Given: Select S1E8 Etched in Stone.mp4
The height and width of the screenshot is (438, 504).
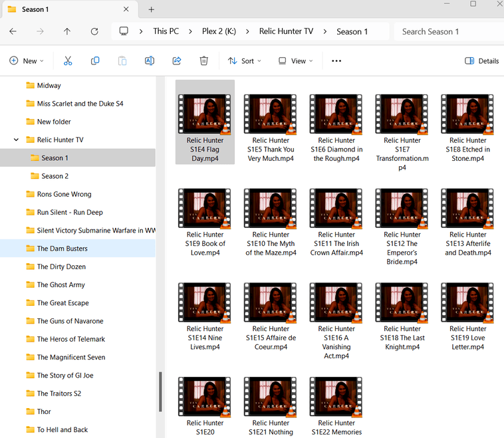Looking at the screenshot, I should (x=467, y=128).
